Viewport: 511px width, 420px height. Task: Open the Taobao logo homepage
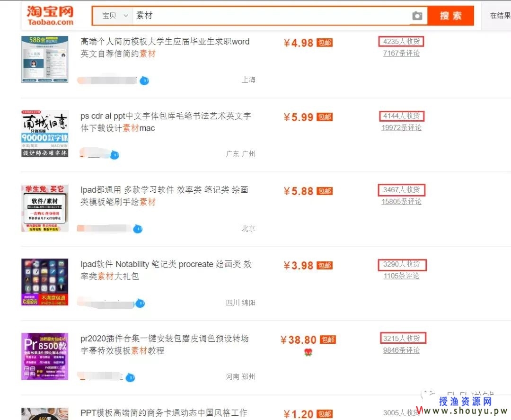click(x=50, y=15)
